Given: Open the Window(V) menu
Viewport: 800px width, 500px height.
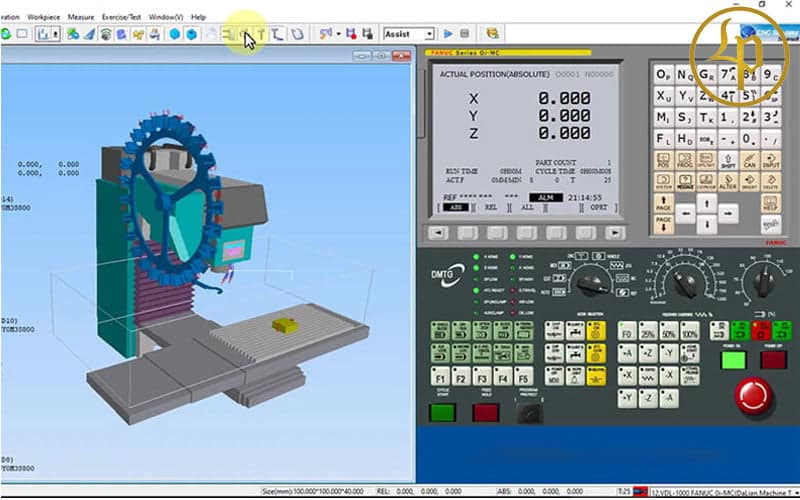Looking at the screenshot, I should pos(166,17).
